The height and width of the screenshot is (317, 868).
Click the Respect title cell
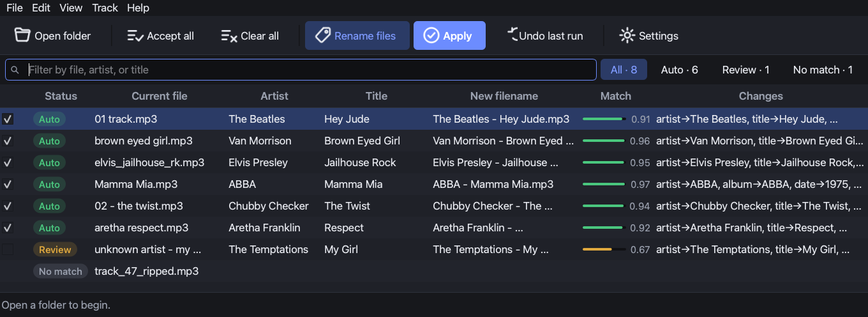tap(344, 228)
